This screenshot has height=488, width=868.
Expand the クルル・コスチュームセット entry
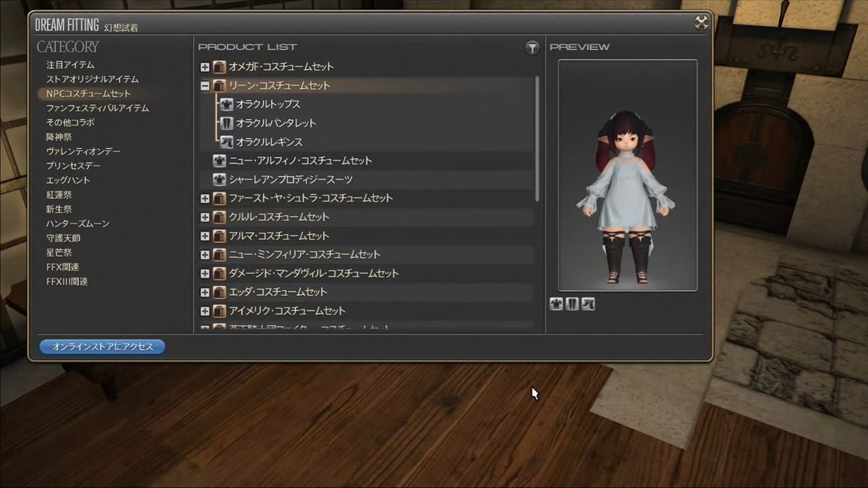click(205, 217)
